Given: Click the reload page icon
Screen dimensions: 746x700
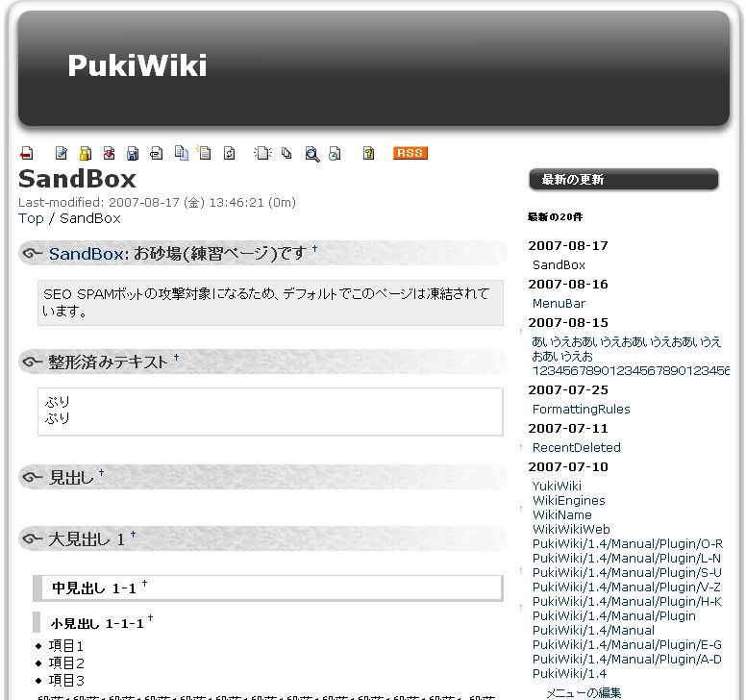Looking at the screenshot, I should (230, 154).
